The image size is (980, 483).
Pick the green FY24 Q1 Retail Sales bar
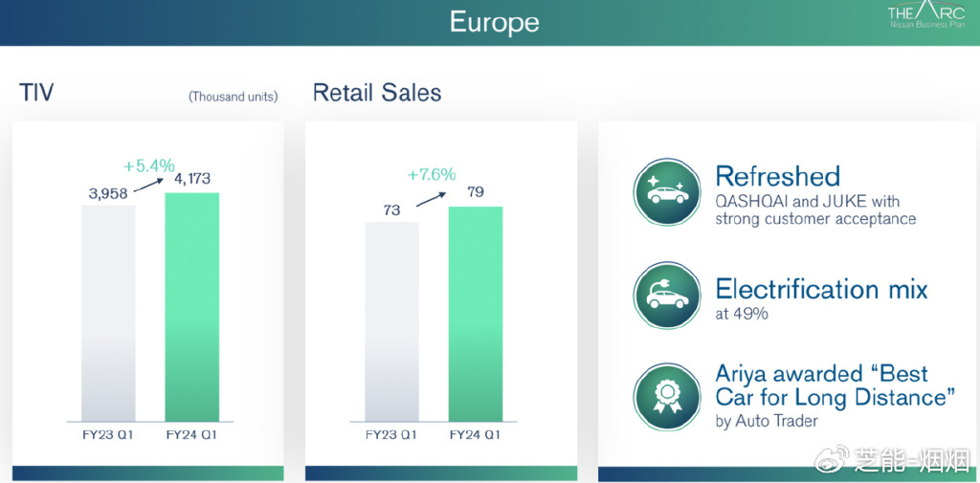(x=476, y=311)
